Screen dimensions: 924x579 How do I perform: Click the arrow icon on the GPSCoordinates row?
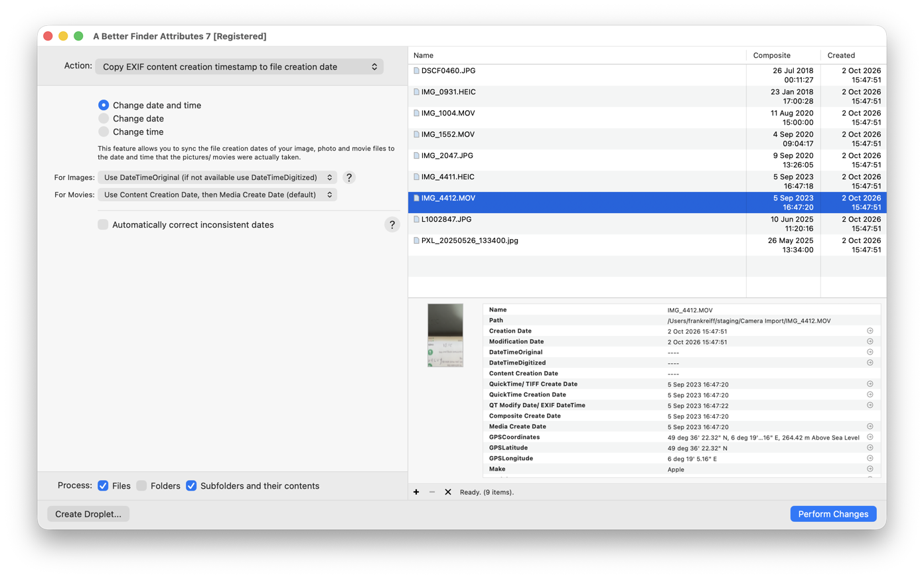(870, 437)
